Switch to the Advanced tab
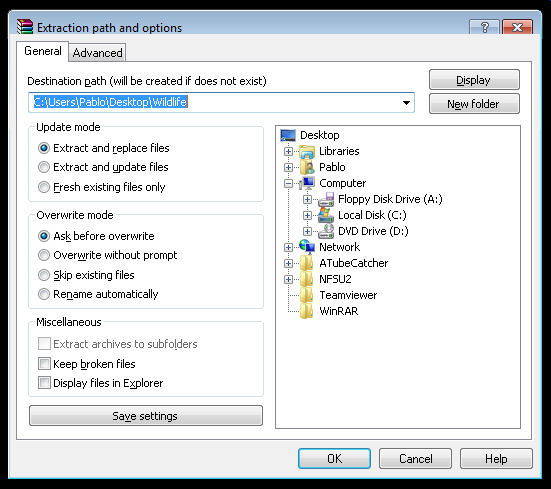Viewport: 551px width, 489px height. [x=97, y=53]
